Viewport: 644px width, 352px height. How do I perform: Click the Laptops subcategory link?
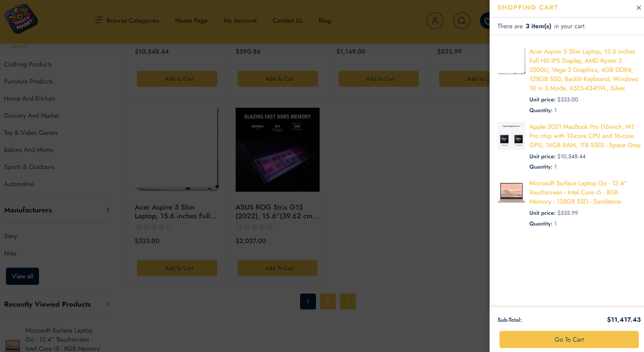tap(19, 46)
